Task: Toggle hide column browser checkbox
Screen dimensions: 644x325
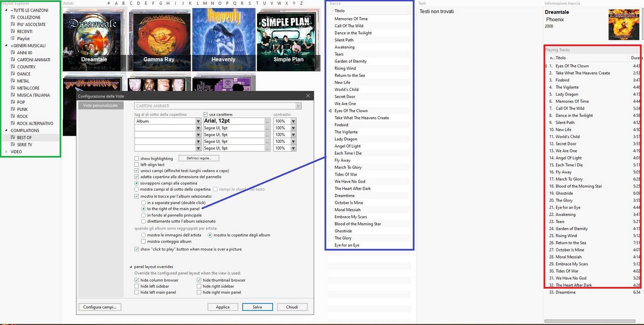Action: [x=137, y=280]
